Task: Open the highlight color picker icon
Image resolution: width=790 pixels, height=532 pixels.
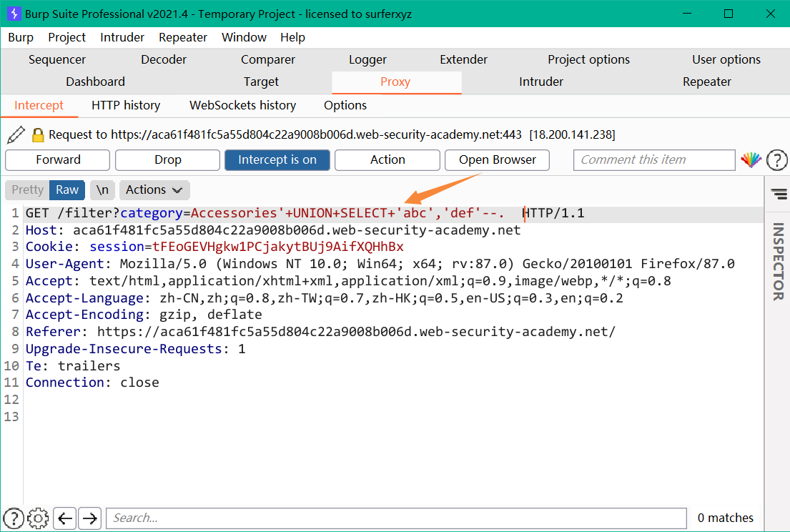Action: 751,160
